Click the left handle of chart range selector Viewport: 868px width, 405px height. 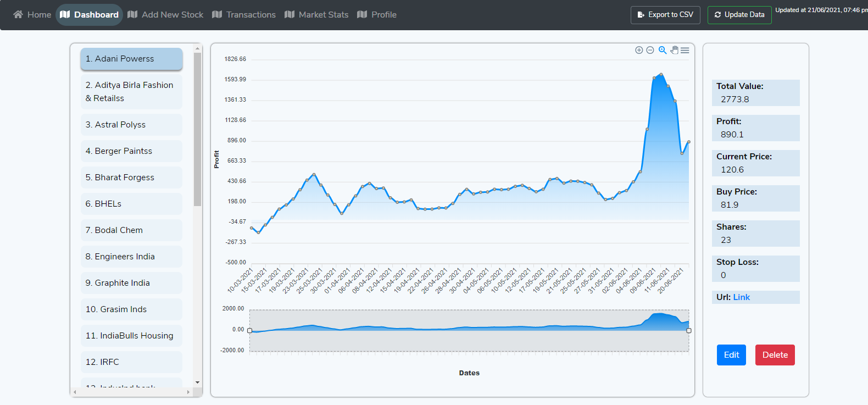pyautogui.click(x=250, y=330)
